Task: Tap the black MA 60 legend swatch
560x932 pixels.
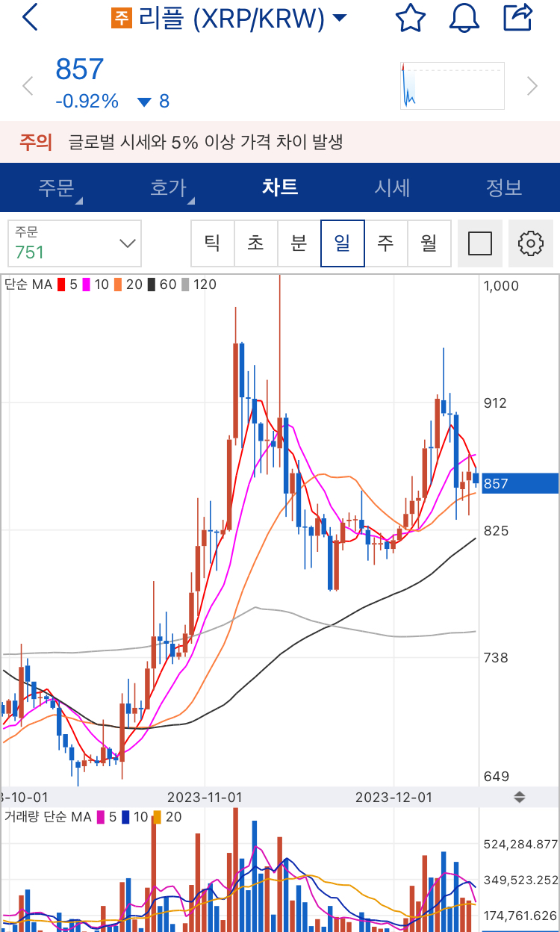Action: [151, 285]
